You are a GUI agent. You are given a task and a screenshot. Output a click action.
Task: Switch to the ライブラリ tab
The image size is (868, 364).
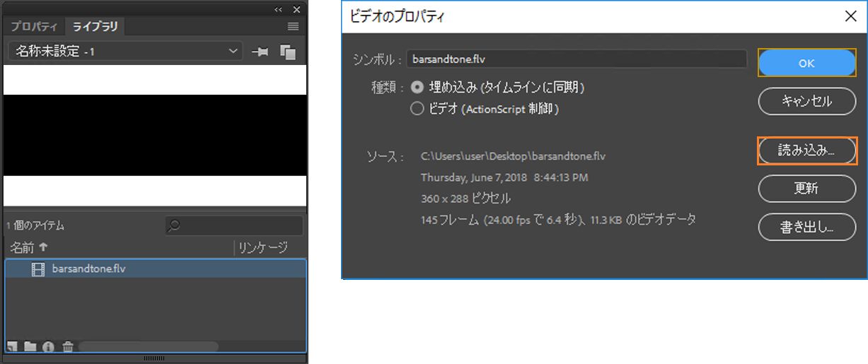(95, 27)
